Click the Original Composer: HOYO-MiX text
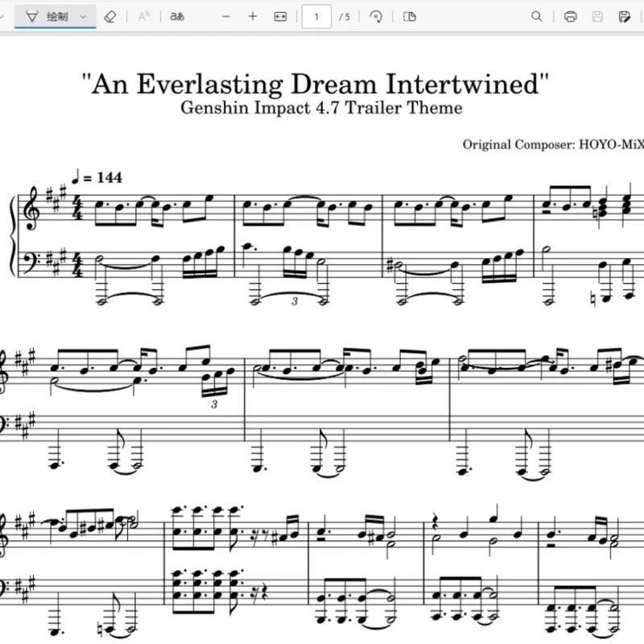The image size is (644, 644). tap(553, 145)
